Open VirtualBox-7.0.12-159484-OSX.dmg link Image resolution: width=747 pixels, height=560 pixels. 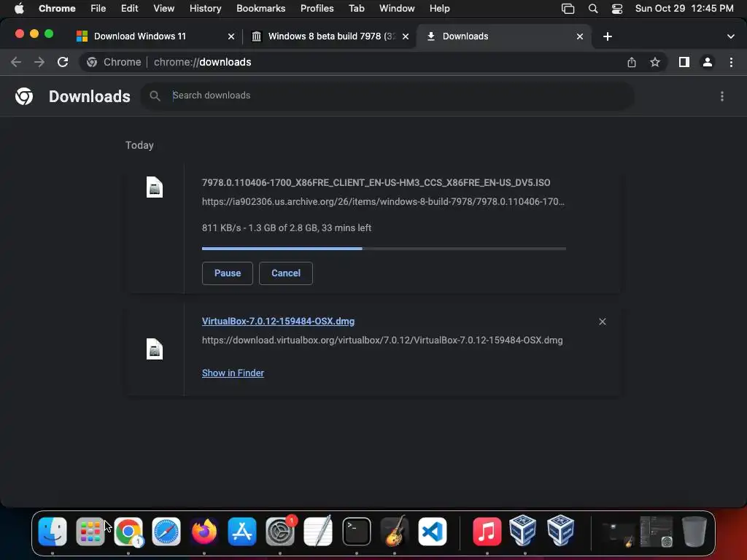pyautogui.click(x=278, y=322)
